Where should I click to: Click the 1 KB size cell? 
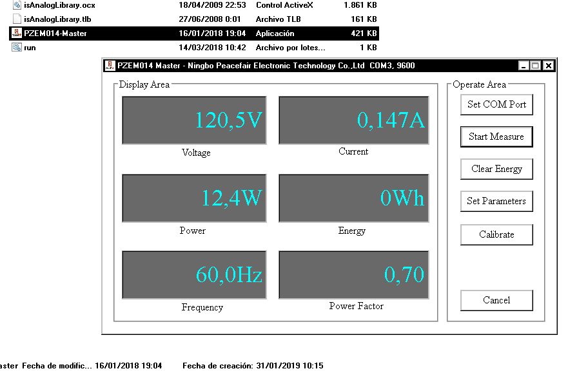[368, 48]
